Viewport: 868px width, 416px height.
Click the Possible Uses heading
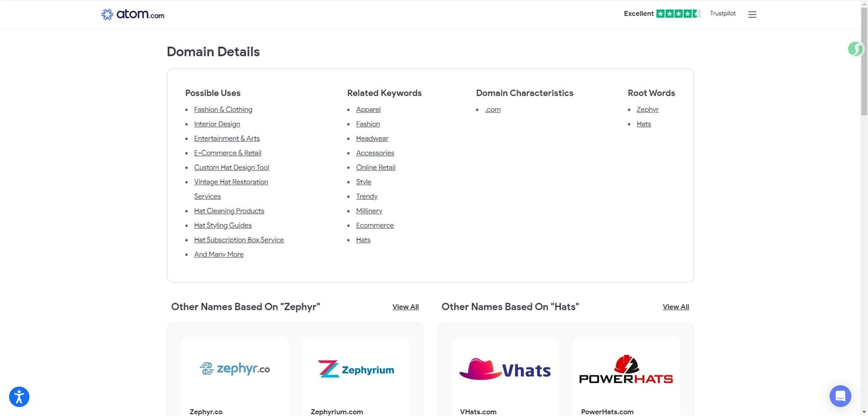[213, 93]
